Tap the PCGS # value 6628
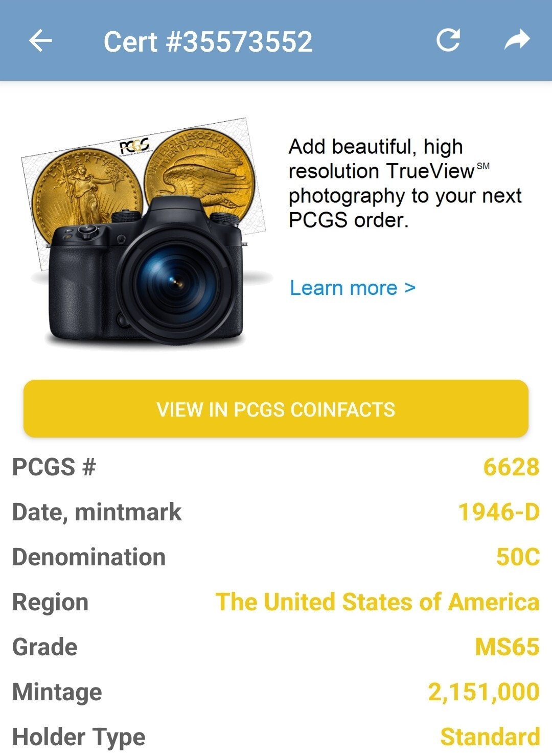The width and height of the screenshot is (552, 756). 511,467
